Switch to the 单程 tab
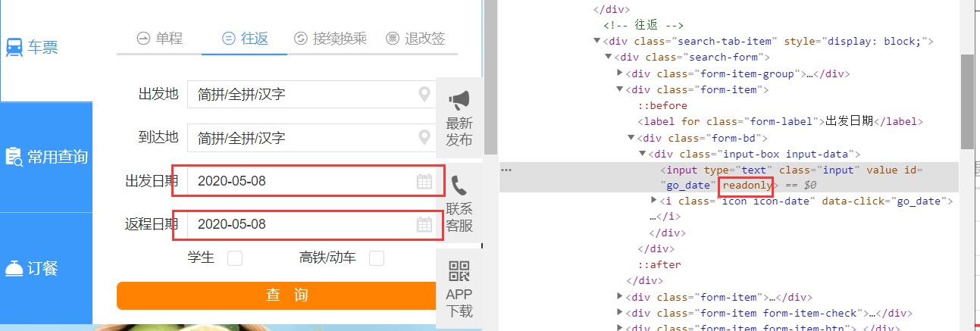980x331 pixels. point(159,39)
